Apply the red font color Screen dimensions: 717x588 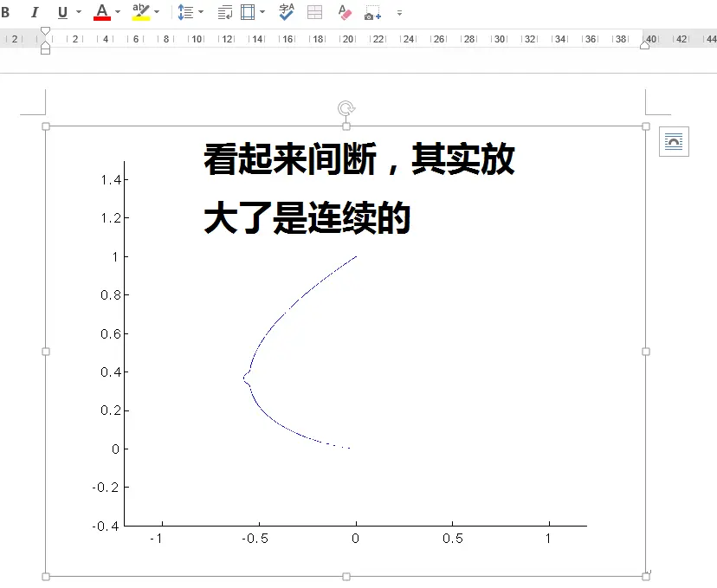click(102, 12)
